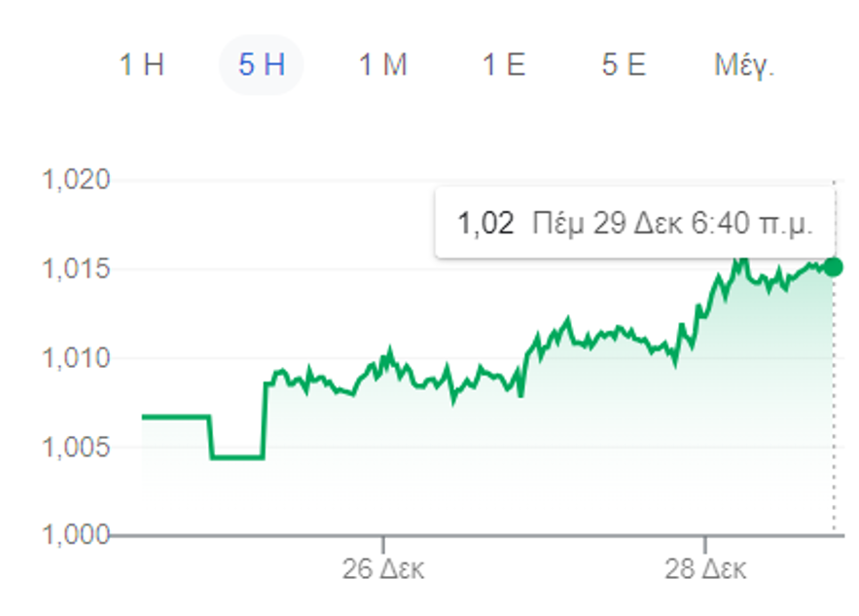Select the 1 Η time range tab
The image size is (859, 616).
pos(141,66)
